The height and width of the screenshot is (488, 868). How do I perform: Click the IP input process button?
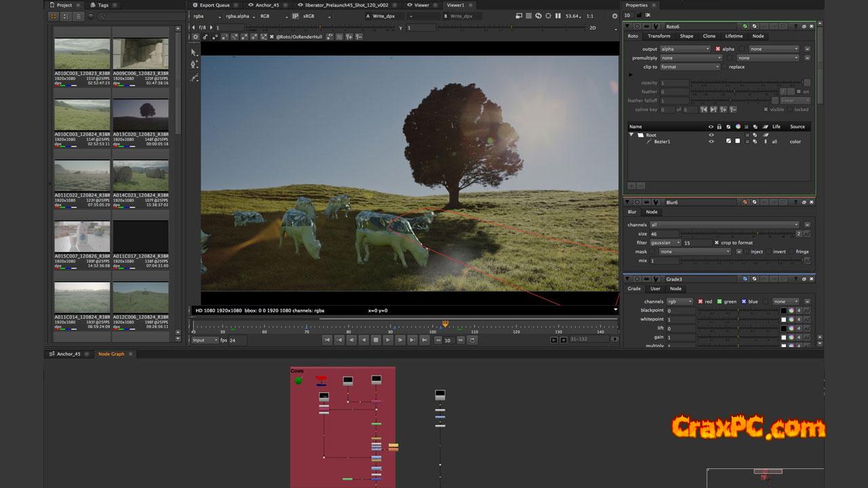point(296,16)
